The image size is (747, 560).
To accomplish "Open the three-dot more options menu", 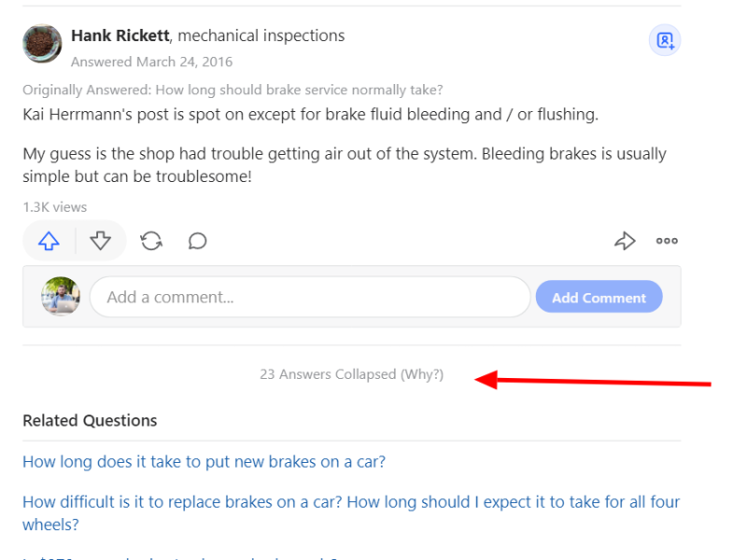I will point(667,241).
